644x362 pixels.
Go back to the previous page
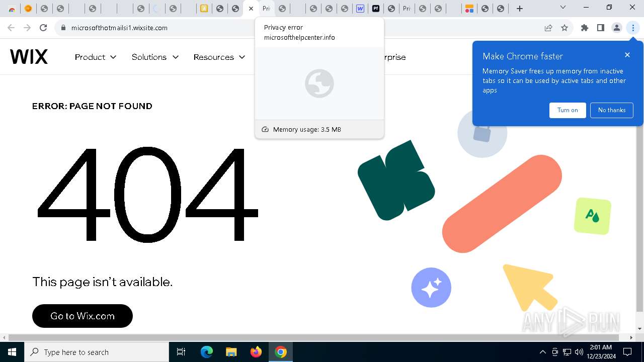coord(11,28)
